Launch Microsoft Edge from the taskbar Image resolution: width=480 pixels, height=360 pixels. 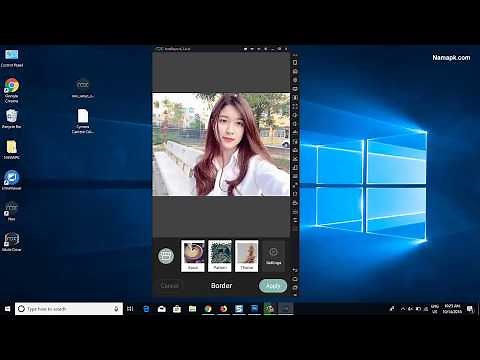(146, 309)
